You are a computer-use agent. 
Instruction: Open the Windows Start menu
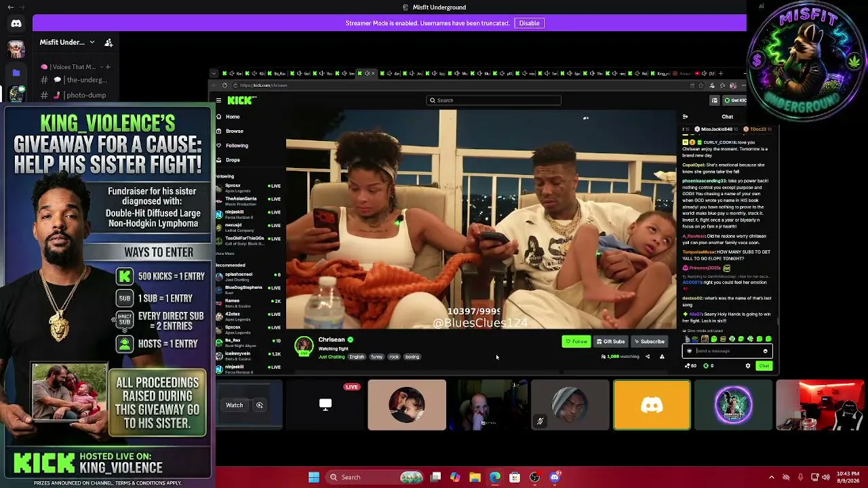pyautogui.click(x=314, y=477)
